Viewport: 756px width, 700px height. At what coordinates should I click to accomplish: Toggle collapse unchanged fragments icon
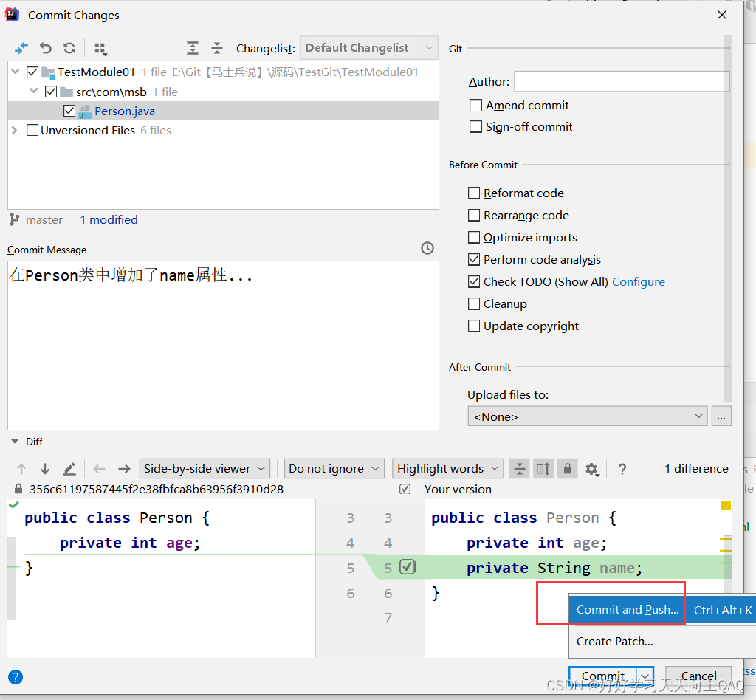pyautogui.click(x=519, y=469)
